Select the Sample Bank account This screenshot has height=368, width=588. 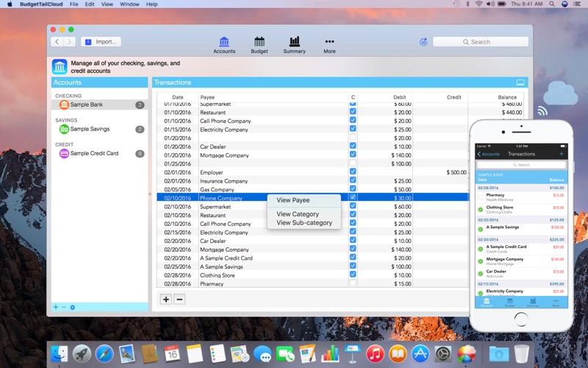[99, 105]
